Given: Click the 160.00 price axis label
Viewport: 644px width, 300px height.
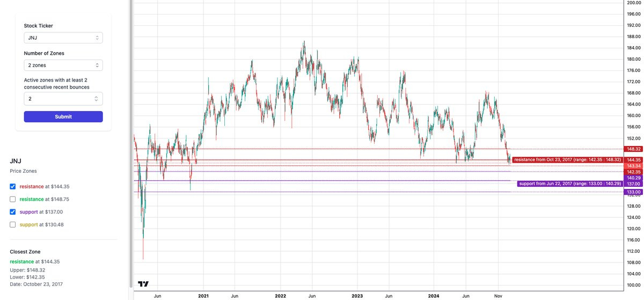Looking at the screenshot, I should pos(633,115).
